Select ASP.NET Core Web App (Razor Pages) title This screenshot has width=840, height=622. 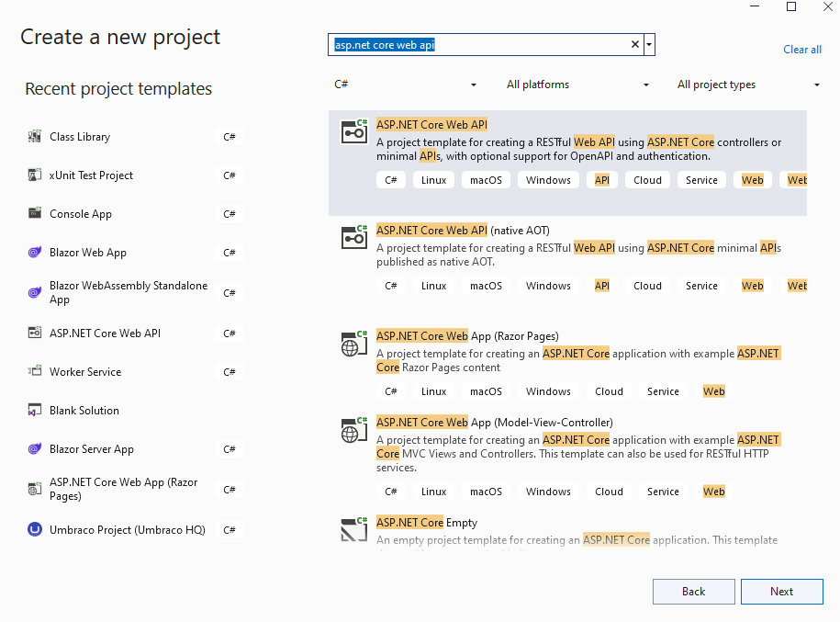pyautogui.click(x=467, y=335)
